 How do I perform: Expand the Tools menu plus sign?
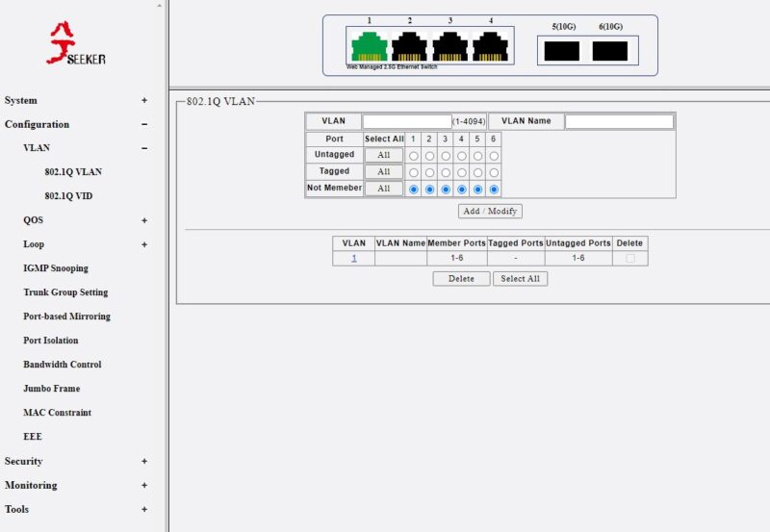point(144,510)
